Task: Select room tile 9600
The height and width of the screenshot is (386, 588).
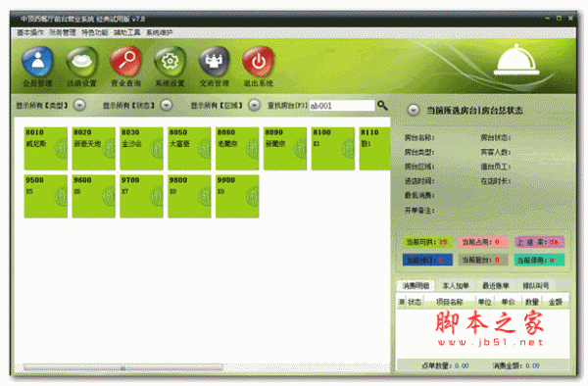Action: click(x=94, y=196)
